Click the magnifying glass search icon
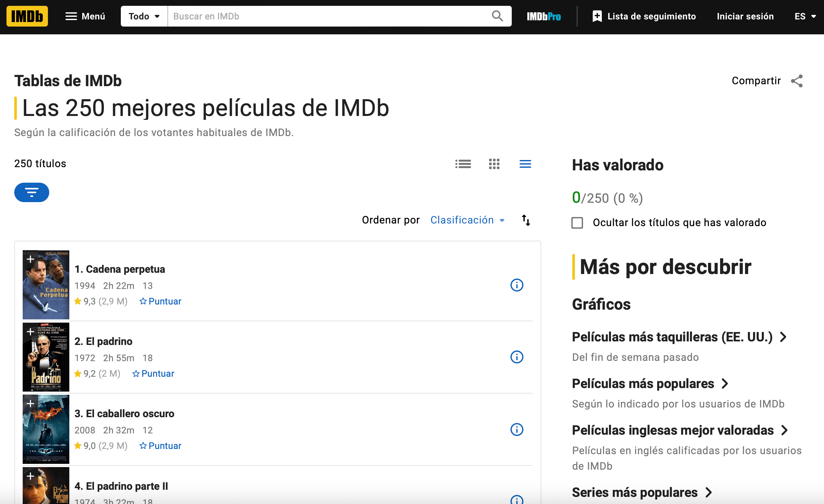The image size is (824, 504). pos(497,16)
